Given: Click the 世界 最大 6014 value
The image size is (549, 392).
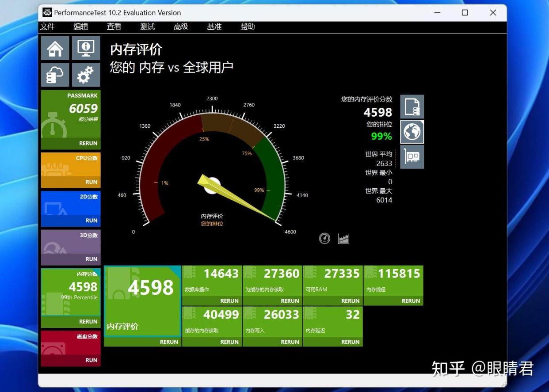Looking at the screenshot, I should click(x=384, y=200).
